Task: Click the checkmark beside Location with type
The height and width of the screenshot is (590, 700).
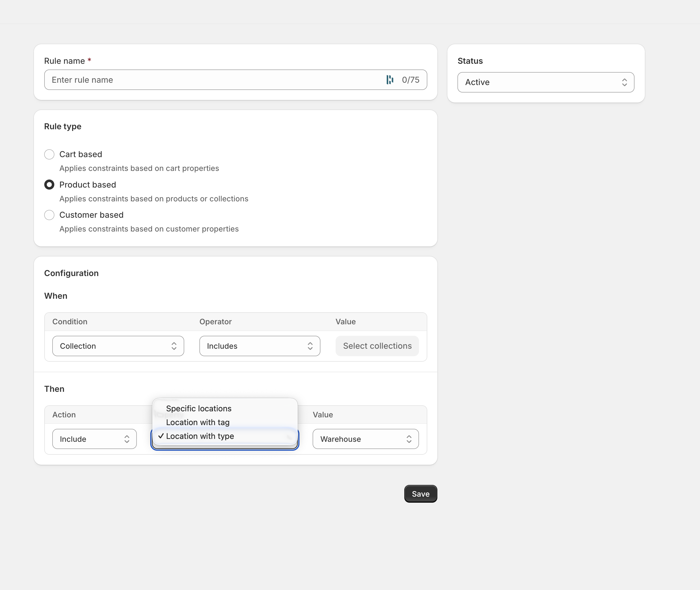Action: coord(161,436)
